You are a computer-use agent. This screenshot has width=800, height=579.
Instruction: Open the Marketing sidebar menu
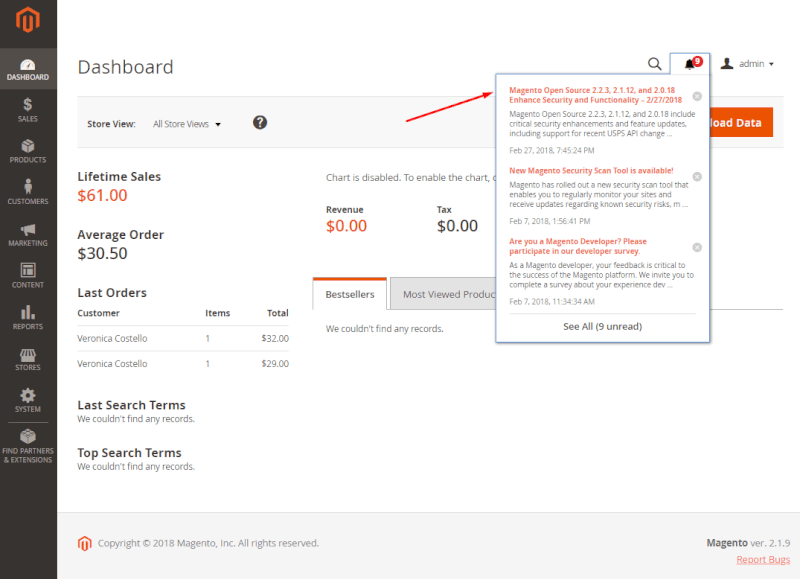click(x=28, y=235)
